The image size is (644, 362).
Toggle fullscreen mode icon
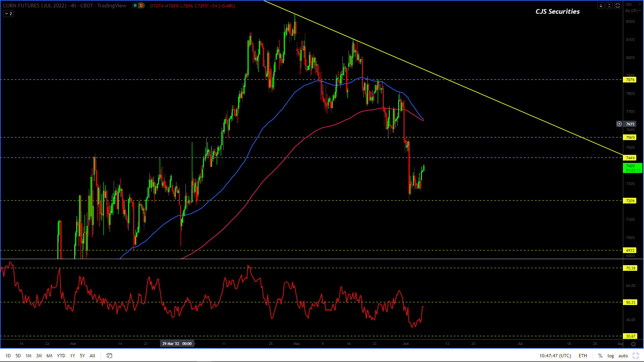pyautogui.click(x=635, y=356)
